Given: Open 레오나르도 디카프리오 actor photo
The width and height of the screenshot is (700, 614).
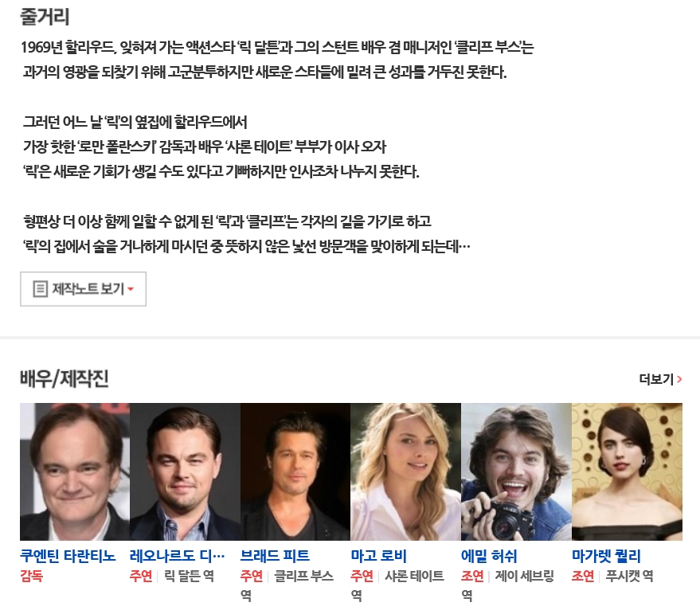Looking at the screenshot, I should coord(185,471).
